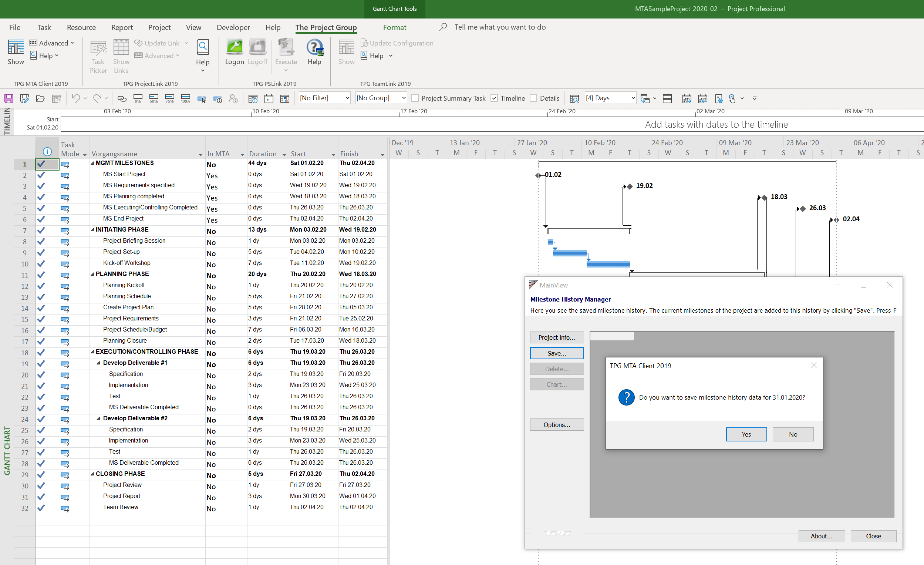Viewport: 924px width, 565px height.
Task: Switch to The Project Group ribbon tab
Action: click(x=326, y=27)
